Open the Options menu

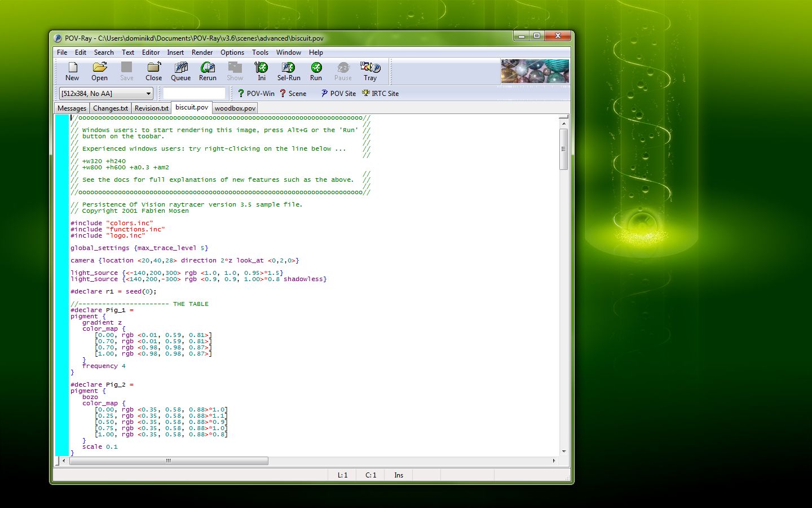pyautogui.click(x=232, y=52)
